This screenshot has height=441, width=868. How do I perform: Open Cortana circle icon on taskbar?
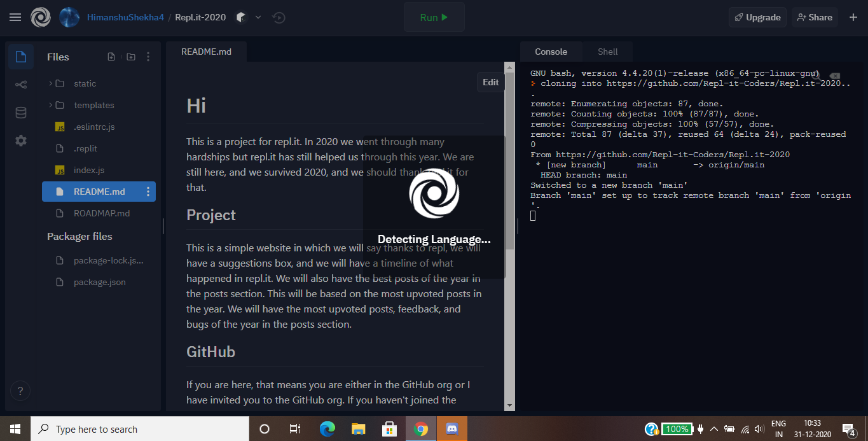coord(265,429)
